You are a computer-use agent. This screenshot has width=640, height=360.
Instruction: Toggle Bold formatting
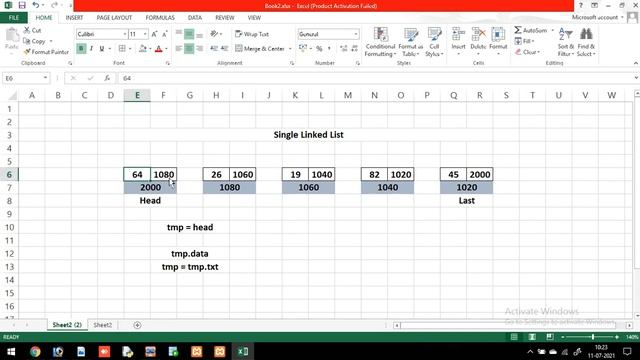click(x=81, y=49)
